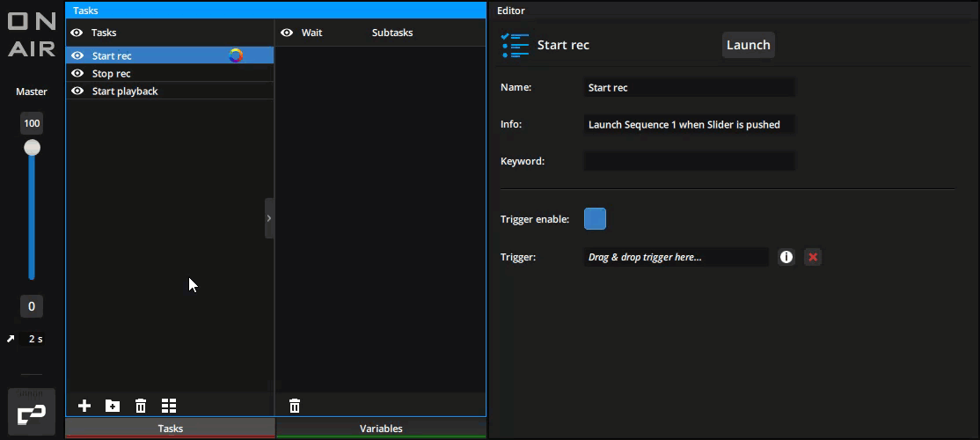
Task: Expand the panel with the side chevron
Action: click(269, 218)
